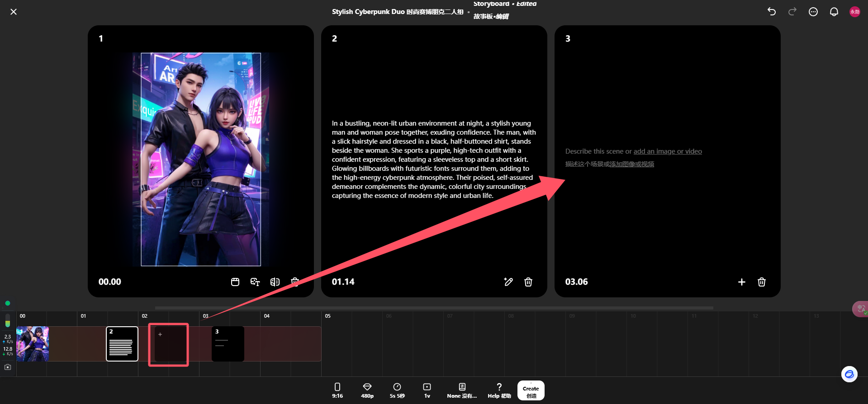Open the pink user profile avatar
The height and width of the screenshot is (404, 868).
pos(855,12)
